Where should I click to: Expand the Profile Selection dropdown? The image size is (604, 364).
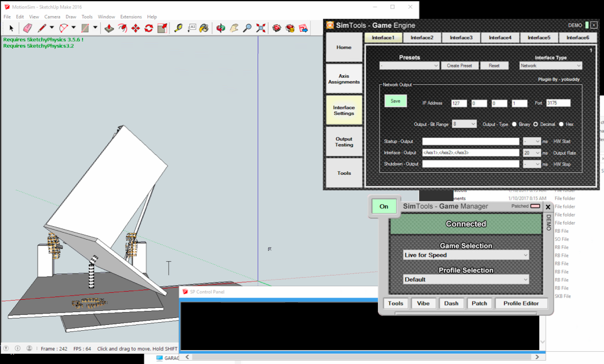tap(466, 280)
